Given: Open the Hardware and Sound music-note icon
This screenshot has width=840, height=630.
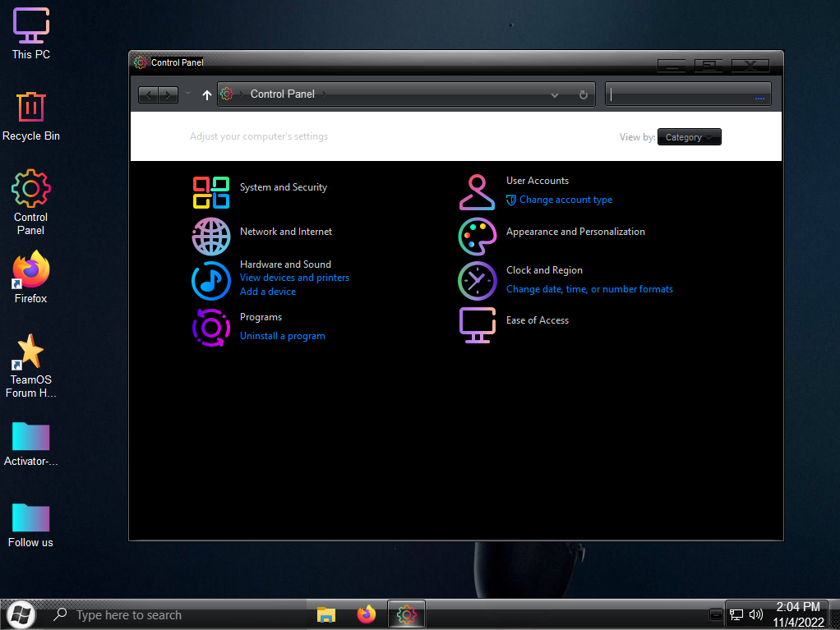Looking at the screenshot, I should coord(211,280).
